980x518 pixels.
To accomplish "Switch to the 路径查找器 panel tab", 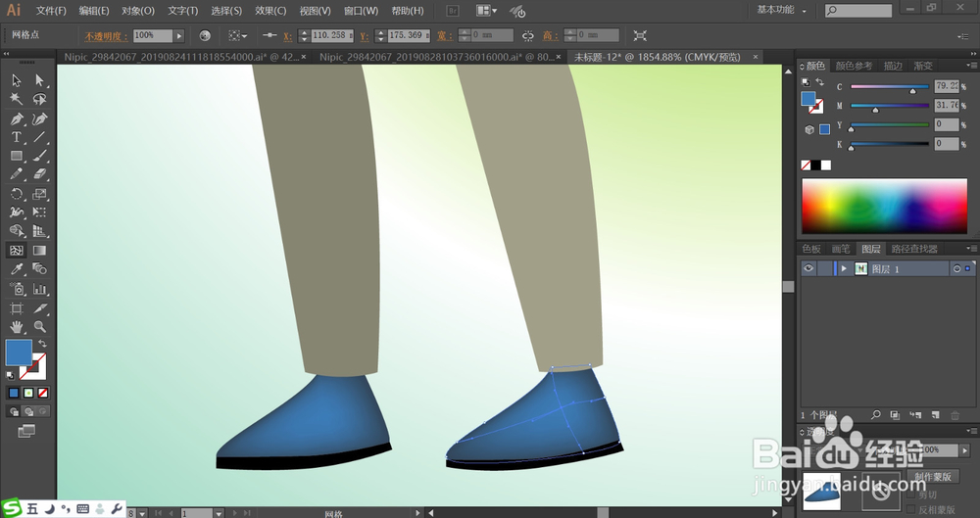I will pos(914,249).
